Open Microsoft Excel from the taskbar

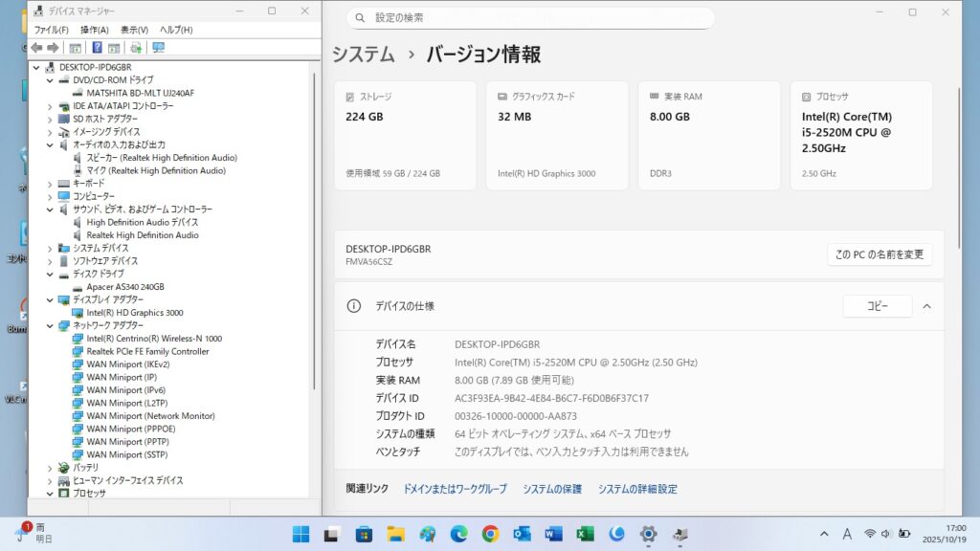[585, 534]
